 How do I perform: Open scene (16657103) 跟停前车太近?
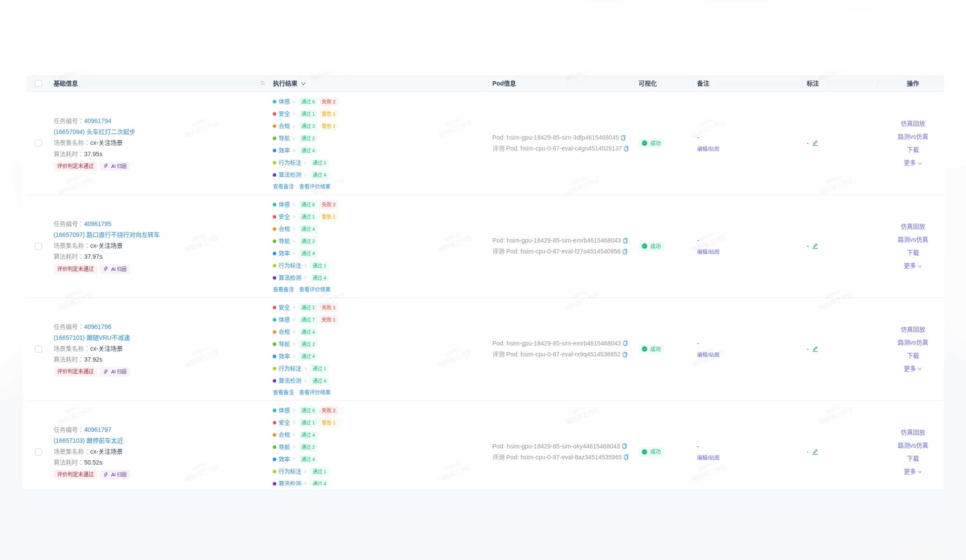pos(88,441)
